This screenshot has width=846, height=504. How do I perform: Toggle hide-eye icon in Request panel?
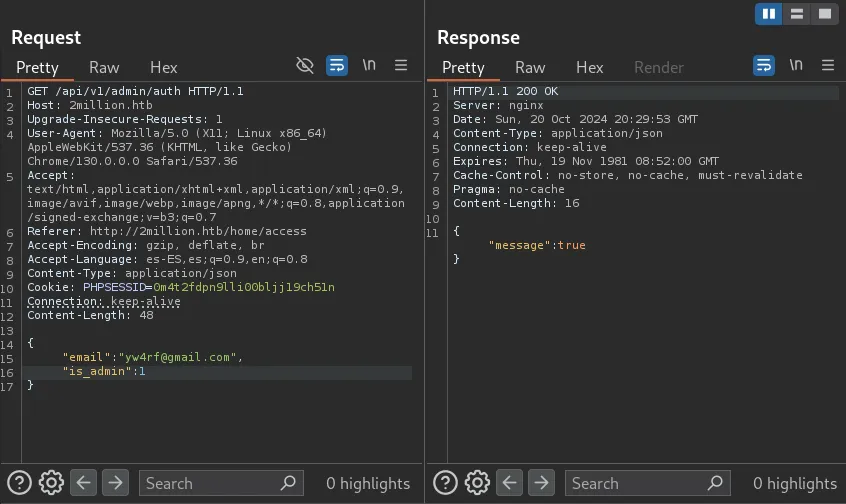pos(305,66)
